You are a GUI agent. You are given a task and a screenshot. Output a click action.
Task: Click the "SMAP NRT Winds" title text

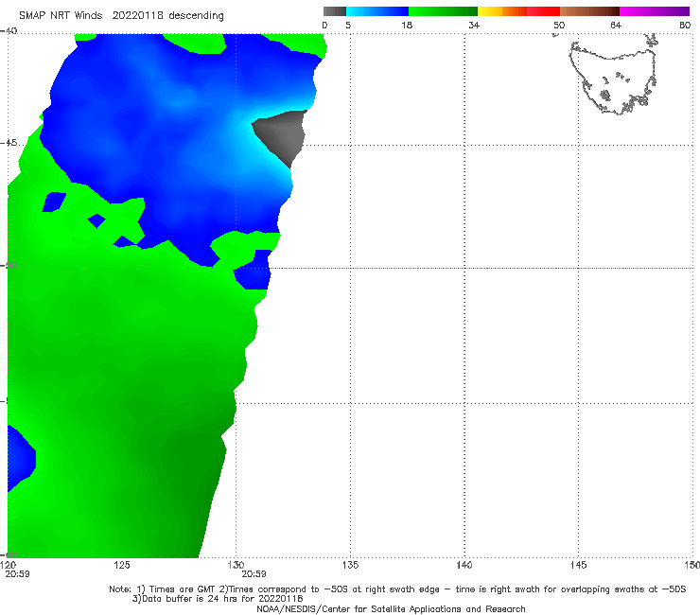coord(61,16)
